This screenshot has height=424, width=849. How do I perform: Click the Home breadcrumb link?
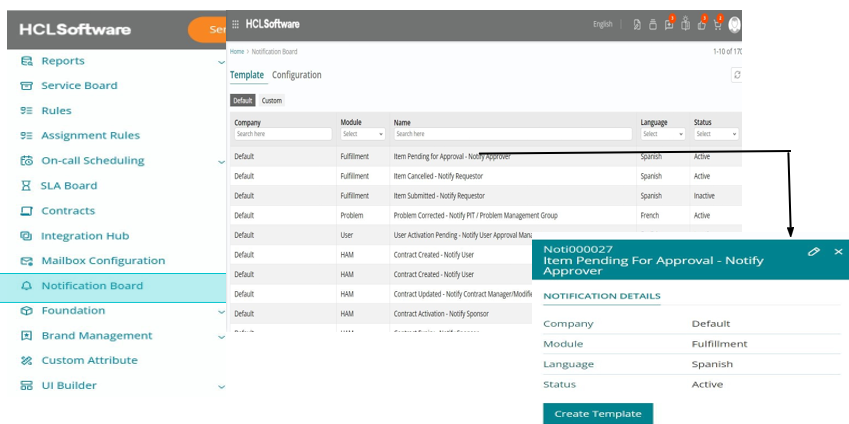click(237, 51)
